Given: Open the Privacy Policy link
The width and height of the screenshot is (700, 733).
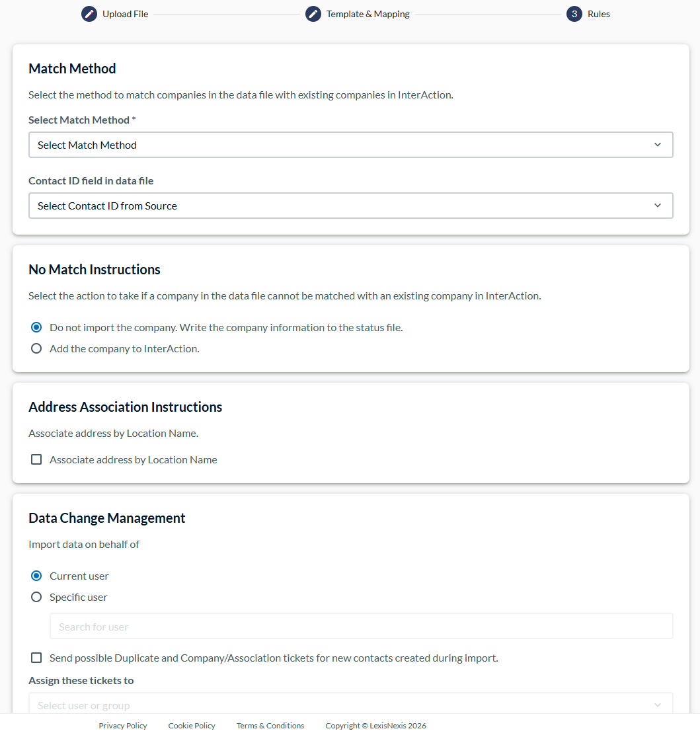Looking at the screenshot, I should [x=123, y=726].
